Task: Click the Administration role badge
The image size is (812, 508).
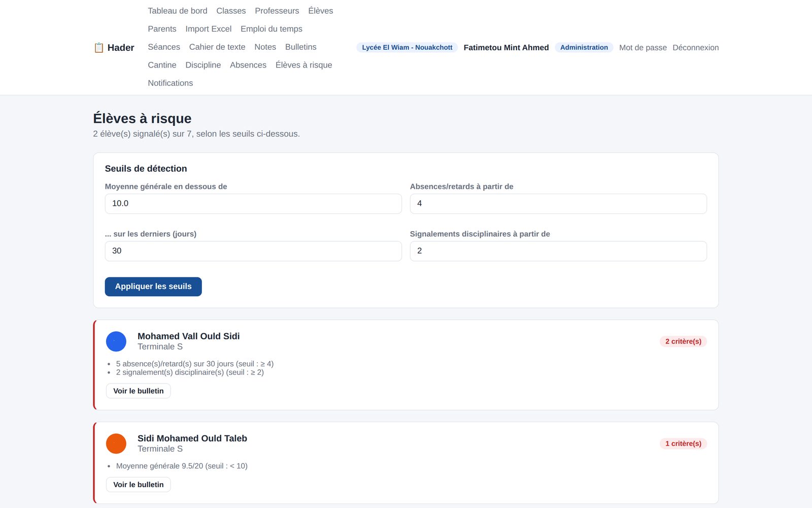Action: (x=584, y=47)
